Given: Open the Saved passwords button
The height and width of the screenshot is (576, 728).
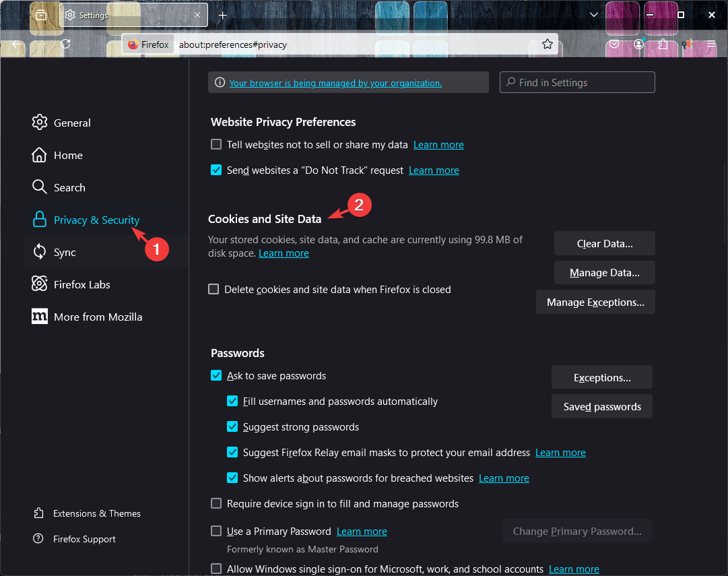Looking at the screenshot, I should (x=601, y=406).
